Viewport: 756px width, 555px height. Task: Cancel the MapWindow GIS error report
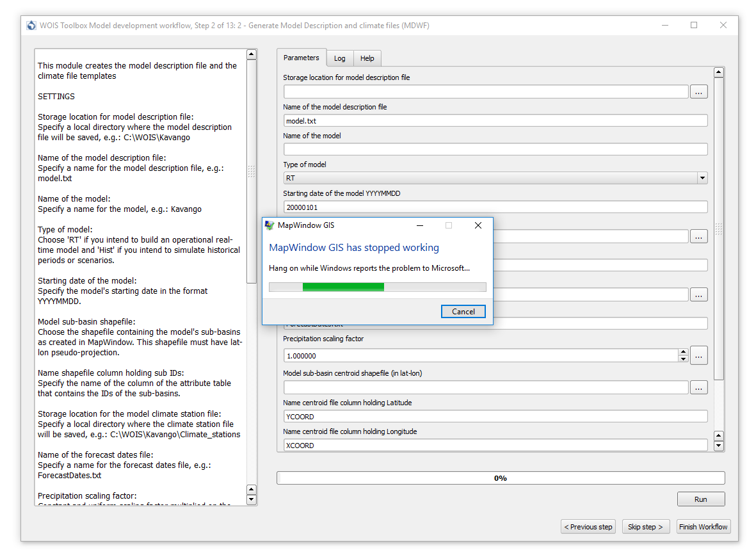463,311
